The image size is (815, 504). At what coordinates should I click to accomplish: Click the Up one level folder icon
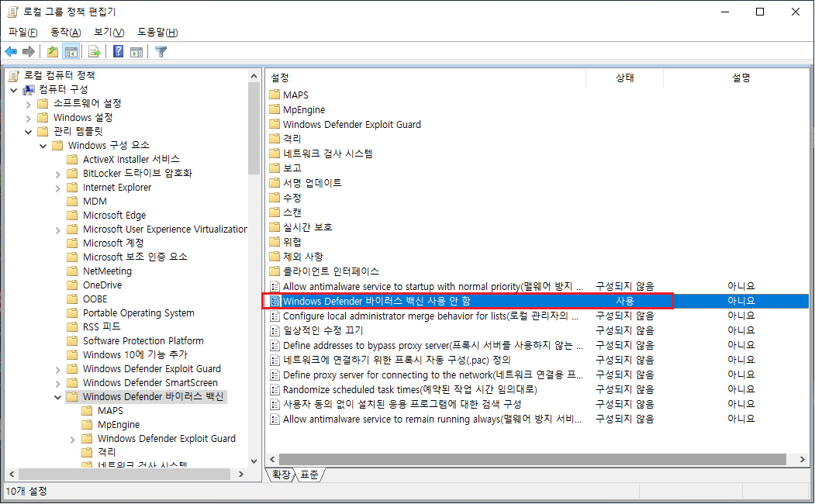coord(53,51)
